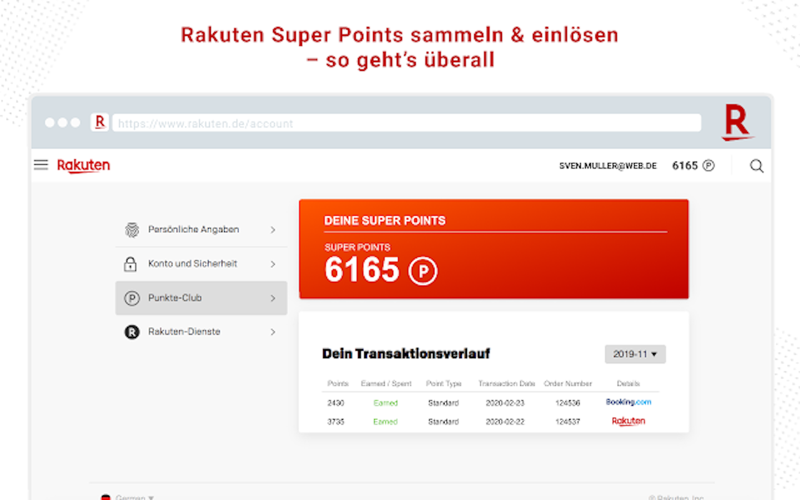Click the small Rakuten R favicon in browser bar
Viewport: 800px width, 500px height.
[x=99, y=122]
